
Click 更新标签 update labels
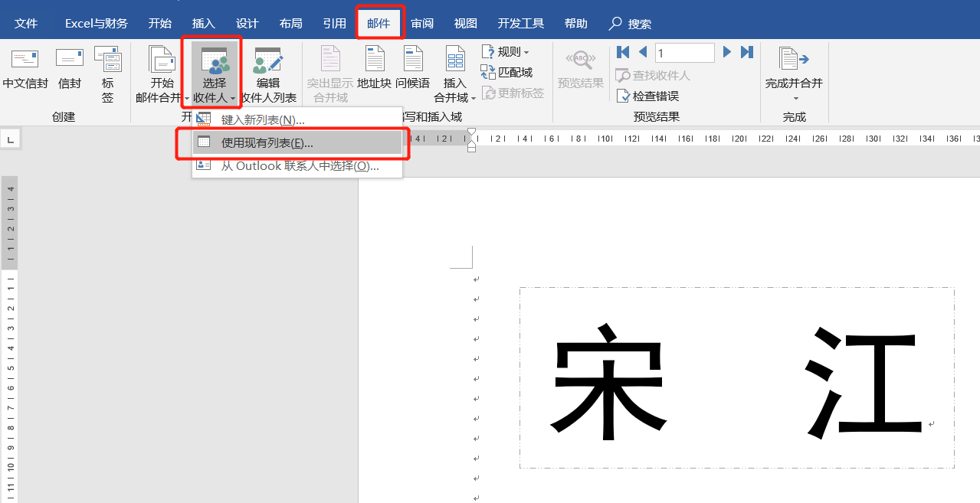(513, 93)
